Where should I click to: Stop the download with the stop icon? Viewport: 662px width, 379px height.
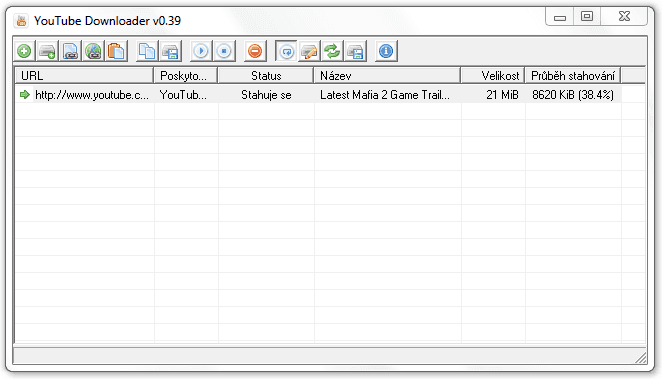point(224,51)
